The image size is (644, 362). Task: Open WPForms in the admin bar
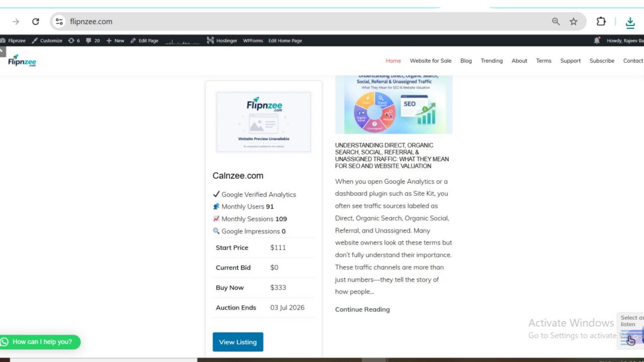(x=253, y=41)
